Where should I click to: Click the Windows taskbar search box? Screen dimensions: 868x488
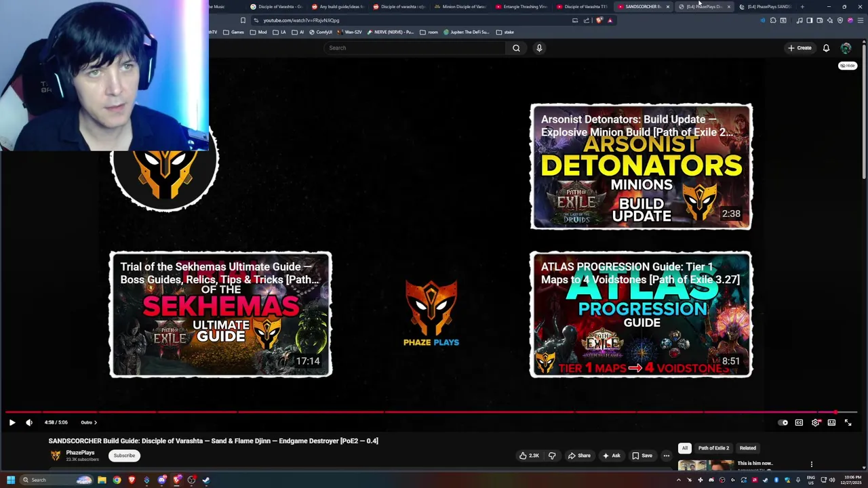coord(56,480)
